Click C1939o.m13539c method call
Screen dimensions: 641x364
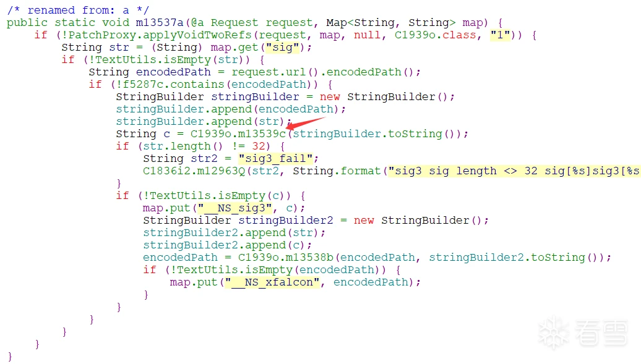238,134
